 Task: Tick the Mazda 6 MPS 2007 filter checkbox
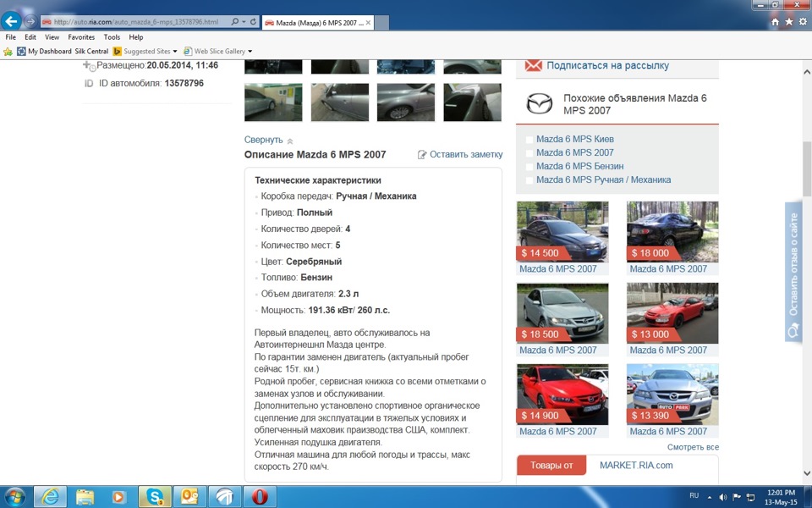click(x=529, y=153)
